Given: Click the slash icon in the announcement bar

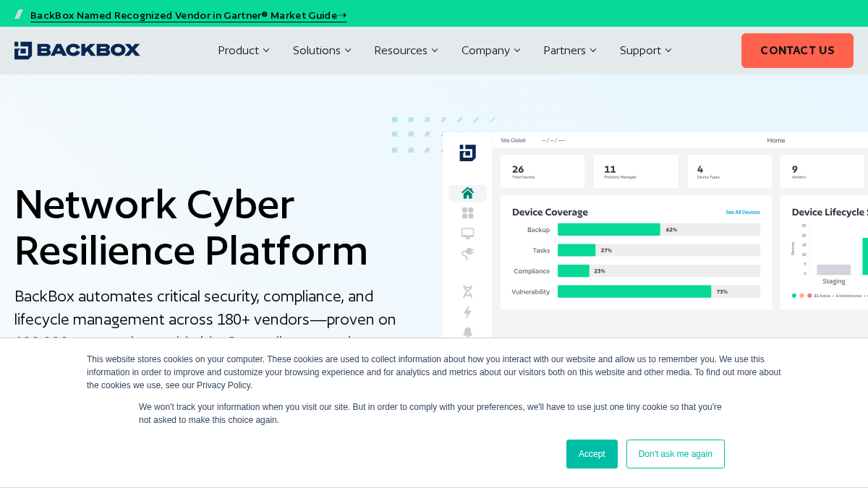Looking at the screenshot, I should (19, 14).
